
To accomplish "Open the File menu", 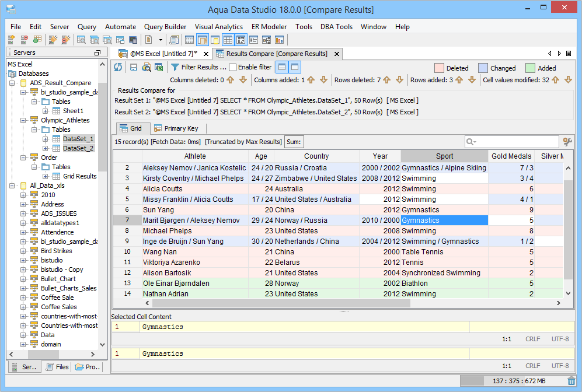I will [16, 27].
